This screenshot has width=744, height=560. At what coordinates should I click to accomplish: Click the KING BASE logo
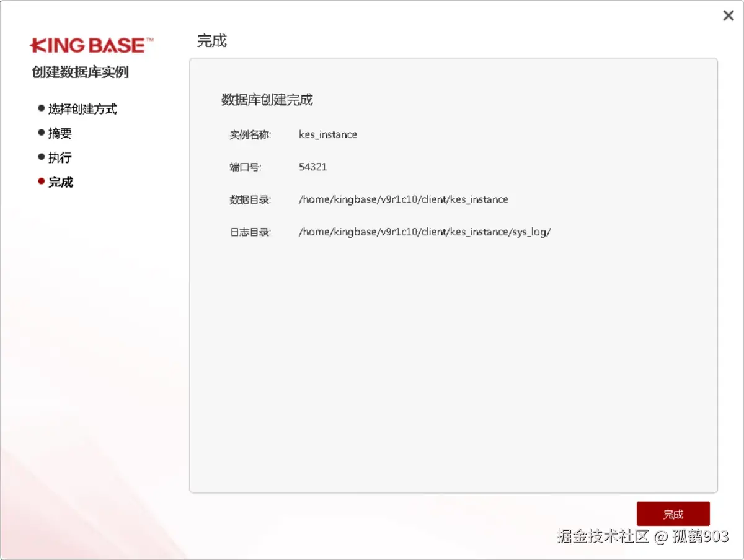[x=91, y=45]
